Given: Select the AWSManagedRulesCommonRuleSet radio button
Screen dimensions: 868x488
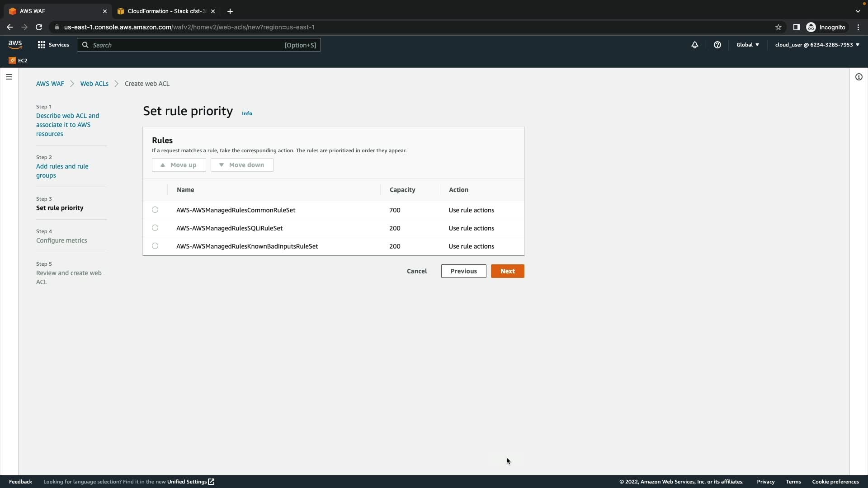Looking at the screenshot, I should tap(155, 210).
